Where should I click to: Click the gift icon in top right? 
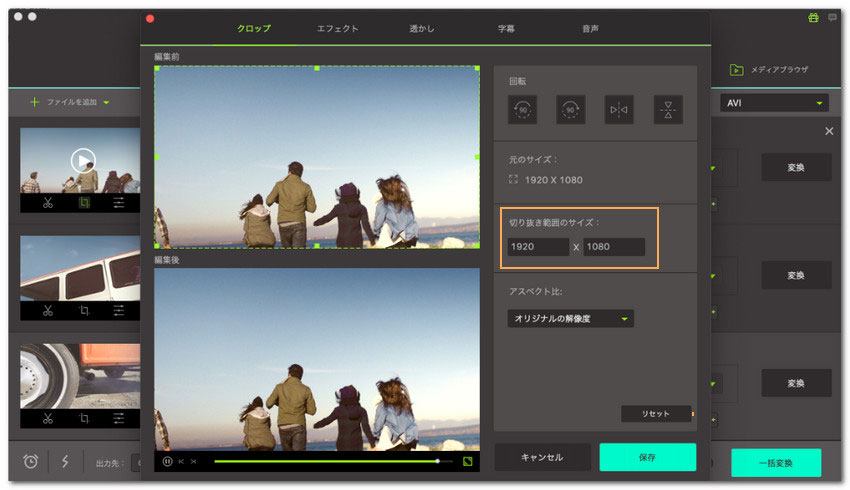point(813,17)
